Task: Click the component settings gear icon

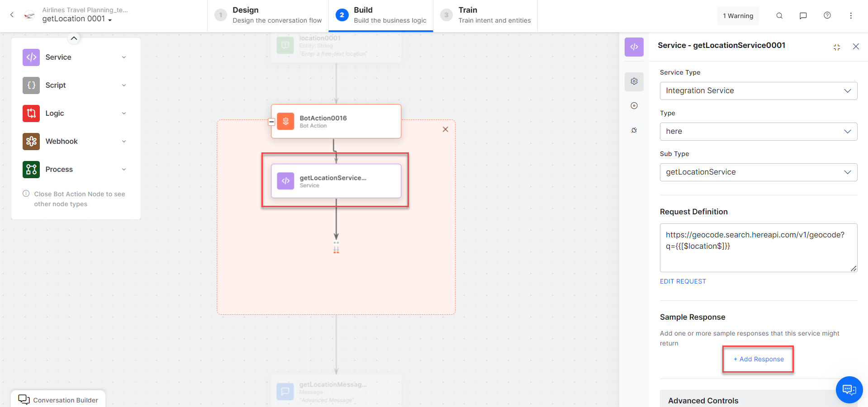Action: 634,81
